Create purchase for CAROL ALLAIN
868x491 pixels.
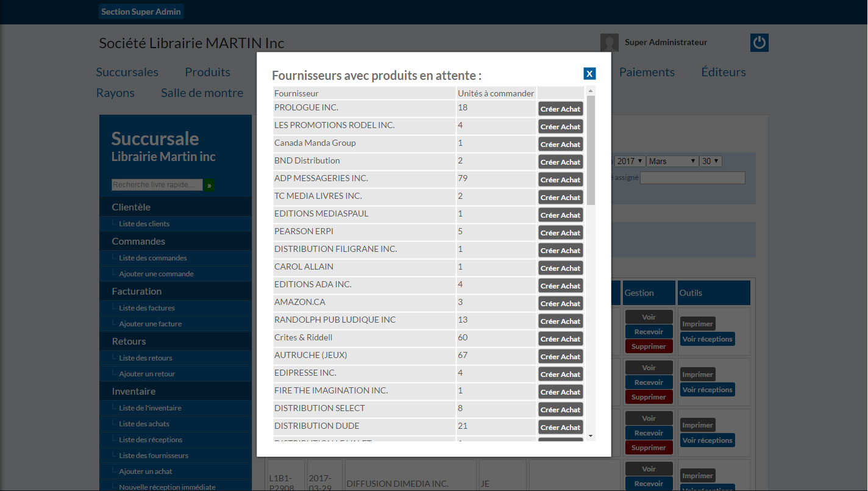click(x=560, y=268)
